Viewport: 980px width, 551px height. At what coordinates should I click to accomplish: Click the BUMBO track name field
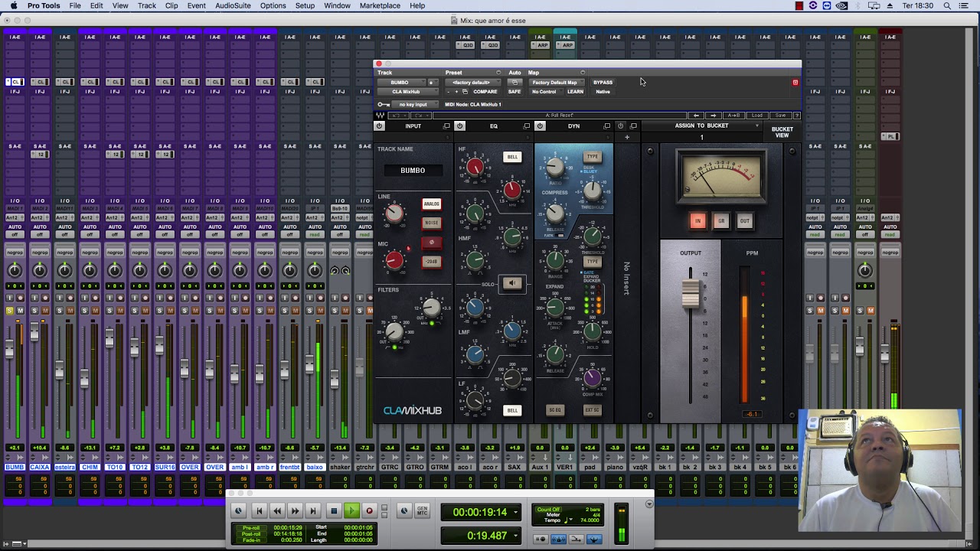[413, 171]
